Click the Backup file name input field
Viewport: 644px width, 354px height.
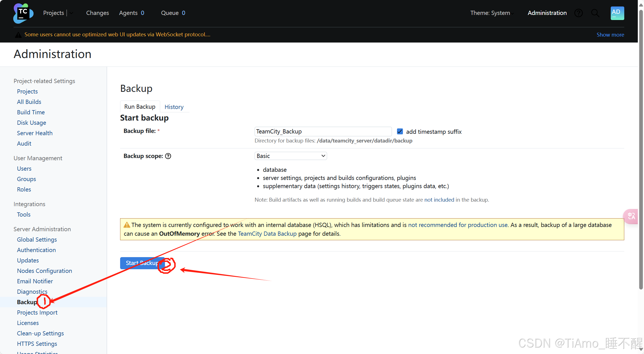click(x=323, y=132)
